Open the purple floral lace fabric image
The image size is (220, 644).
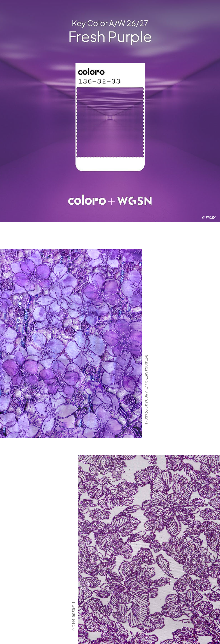(71, 343)
